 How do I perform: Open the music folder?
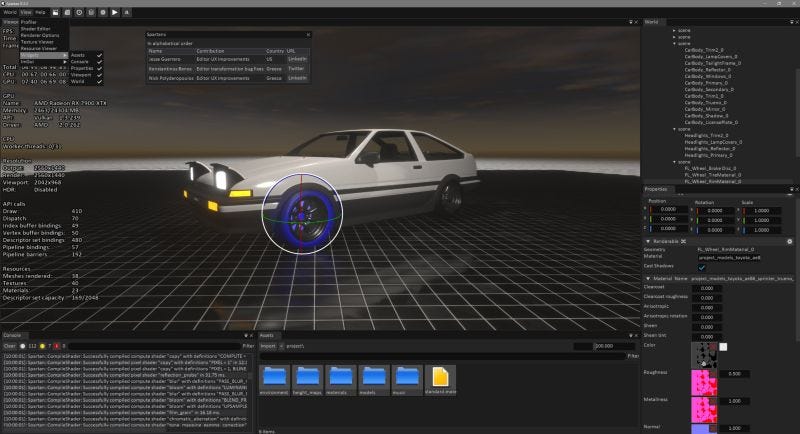(x=407, y=380)
